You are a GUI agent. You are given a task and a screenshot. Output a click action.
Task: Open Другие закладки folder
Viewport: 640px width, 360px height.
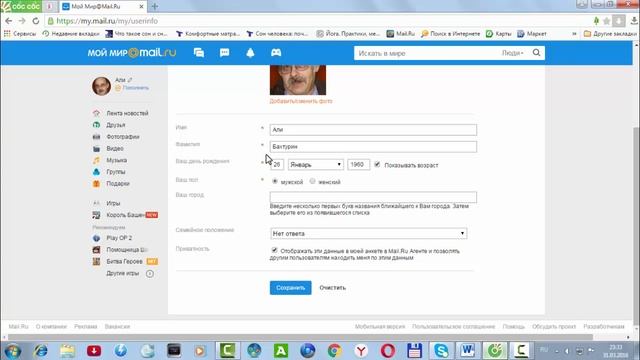point(610,34)
